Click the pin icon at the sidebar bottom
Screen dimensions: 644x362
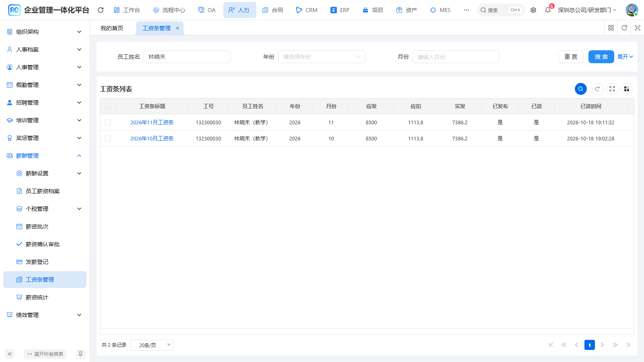80,354
